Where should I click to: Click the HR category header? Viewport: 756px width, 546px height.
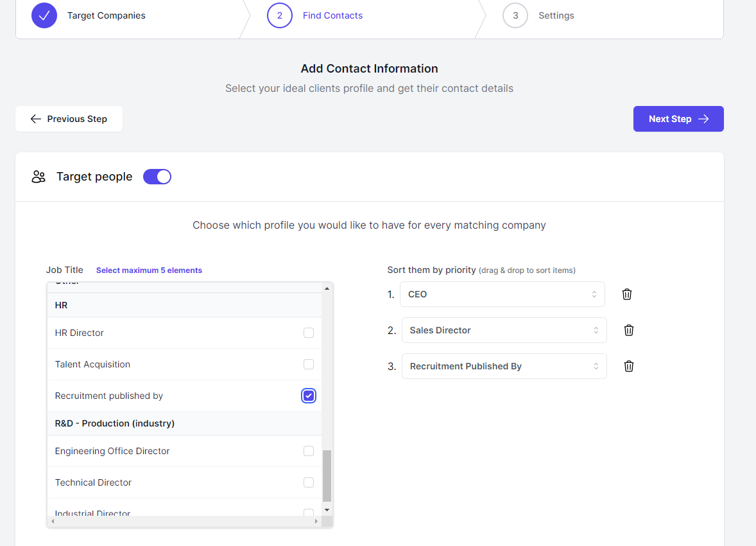[x=184, y=305]
